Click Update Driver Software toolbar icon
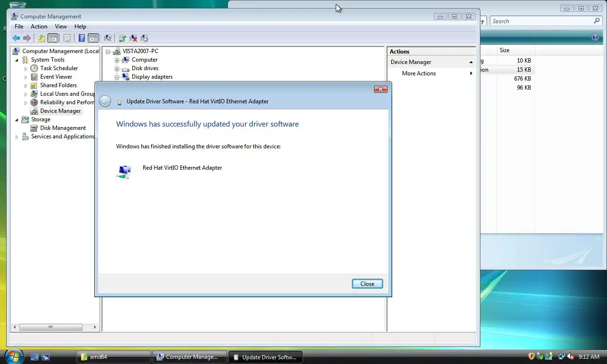Viewport: 607px width, 364px height. pyautogui.click(x=122, y=38)
